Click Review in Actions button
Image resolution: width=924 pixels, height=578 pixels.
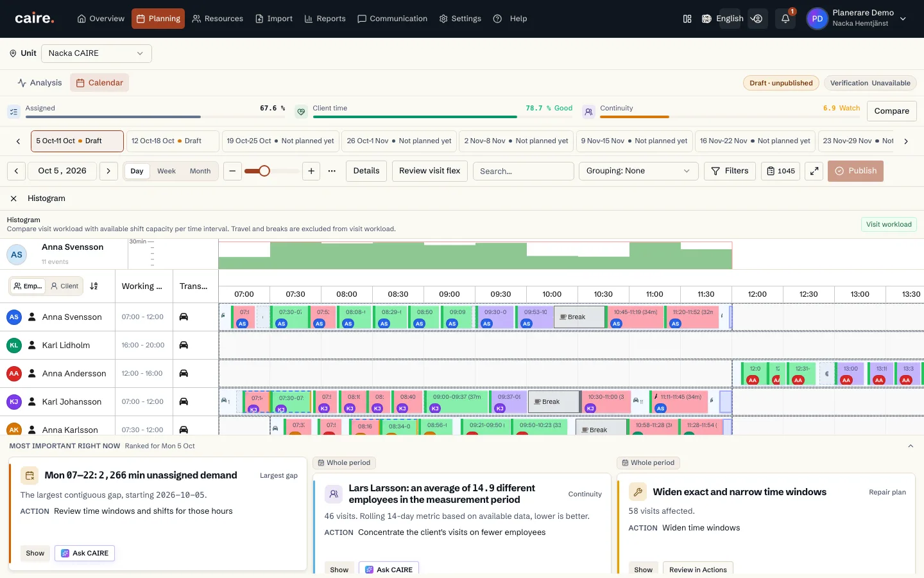tap(697, 570)
